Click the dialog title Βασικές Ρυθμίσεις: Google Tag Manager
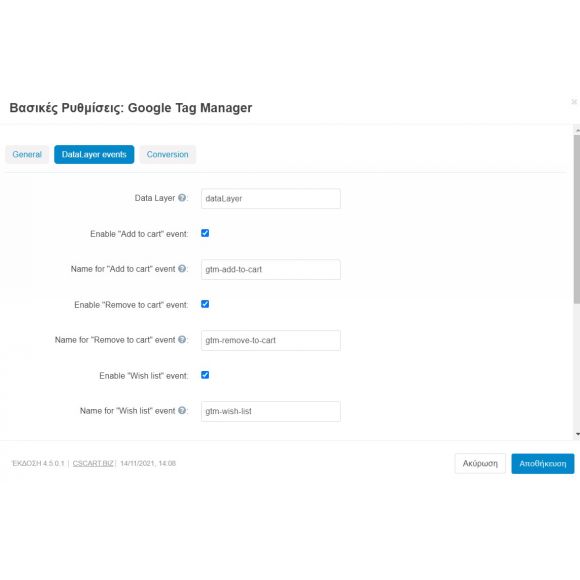Viewport: 580px width, 580px height. coord(131,108)
